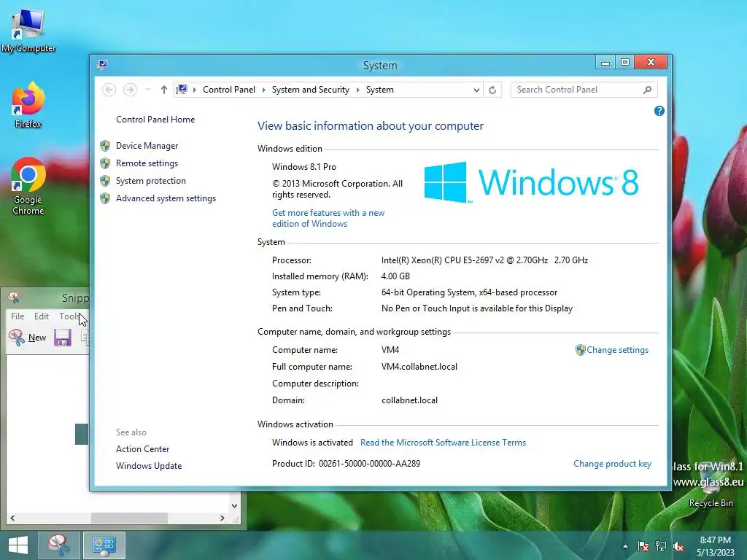
Task: Open Advanced system settings link
Action: 166,198
